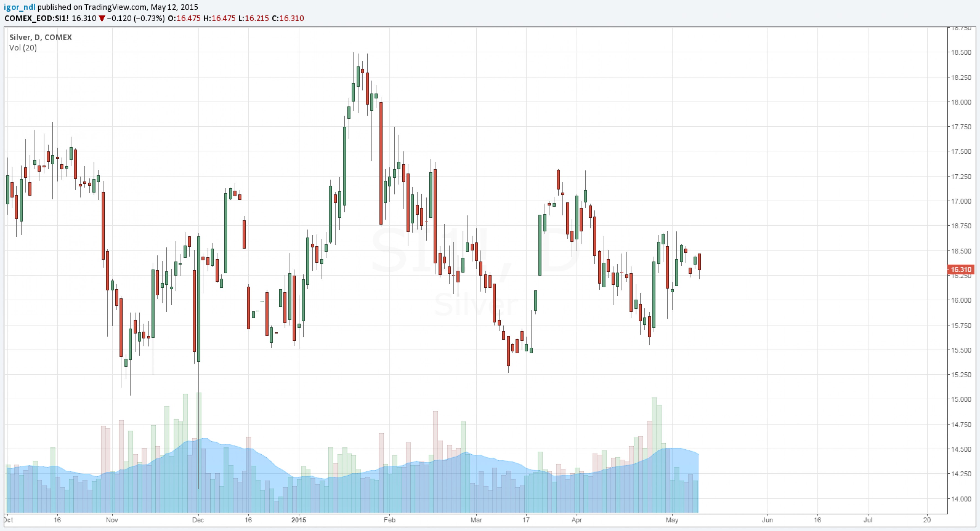Select the 2015 label on time axis

[299, 520]
